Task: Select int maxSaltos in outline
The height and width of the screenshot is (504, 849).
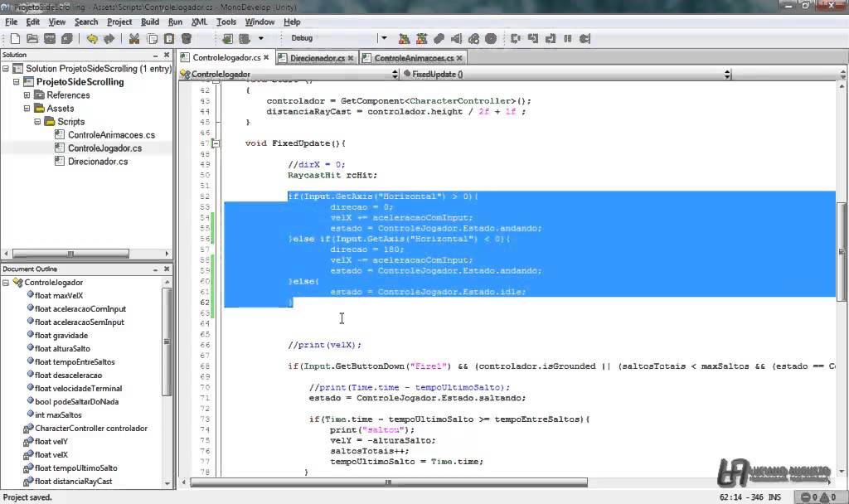Action: pos(58,415)
